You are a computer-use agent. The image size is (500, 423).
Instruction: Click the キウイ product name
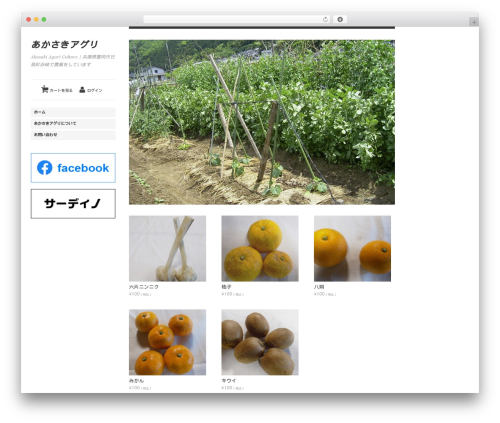point(229,380)
